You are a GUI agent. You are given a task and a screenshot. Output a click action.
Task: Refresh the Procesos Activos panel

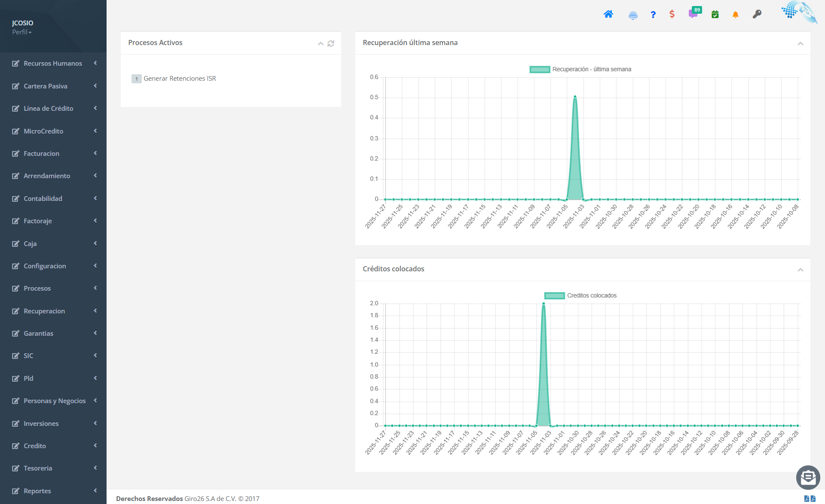[x=331, y=43]
